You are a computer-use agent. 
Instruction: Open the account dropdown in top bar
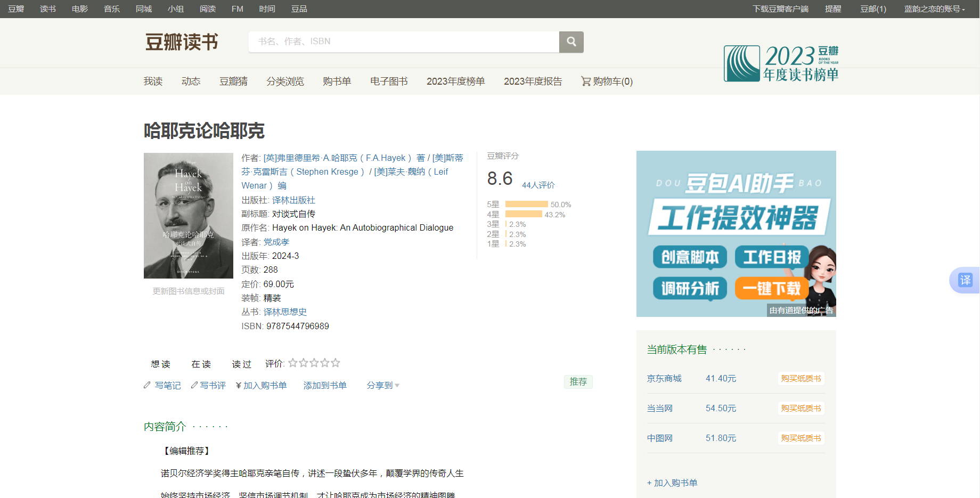coord(934,9)
